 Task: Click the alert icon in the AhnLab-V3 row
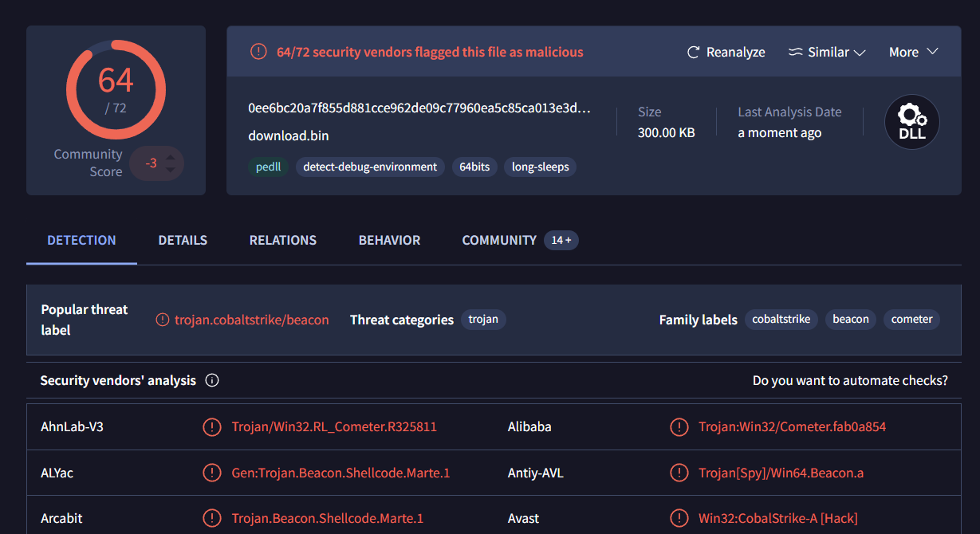pyautogui.click(x=211, y=426)
